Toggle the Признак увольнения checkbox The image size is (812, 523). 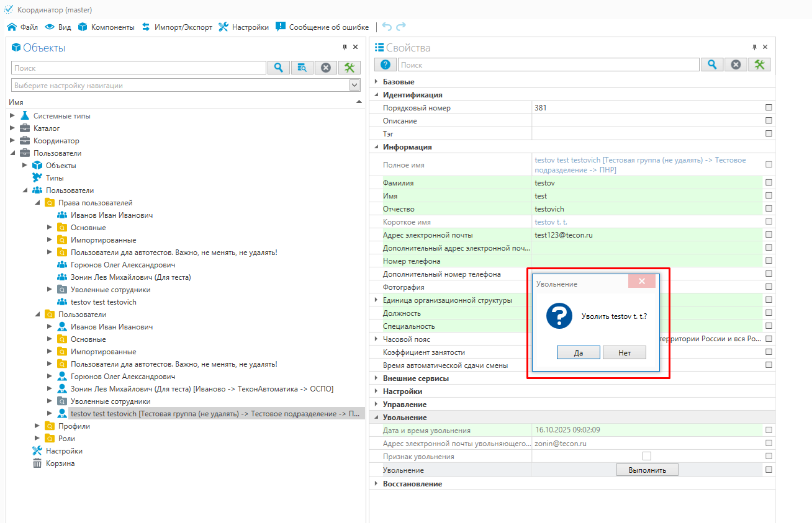pos(646,456)
